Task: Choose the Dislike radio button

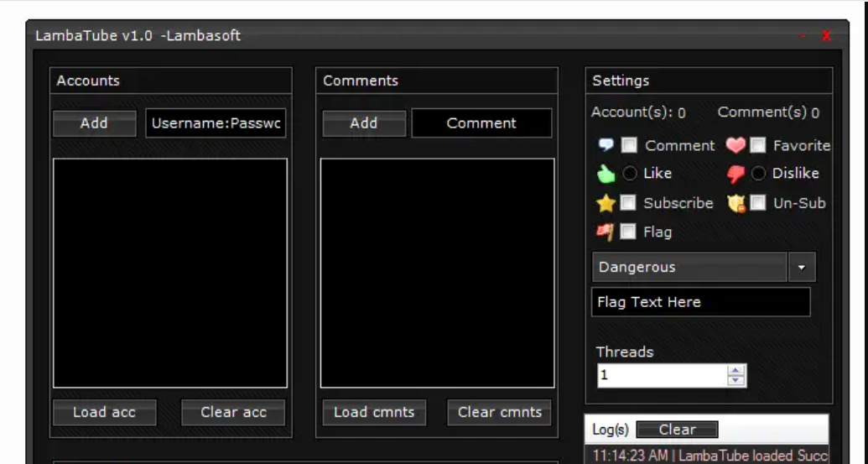Action: click(x=758, y=174)
